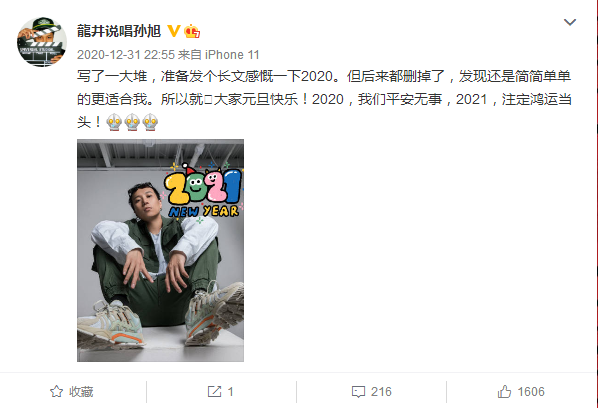The image size is (598, 408).
Task: Click the membership crown badge icon
Action: (x=192, y=31)
